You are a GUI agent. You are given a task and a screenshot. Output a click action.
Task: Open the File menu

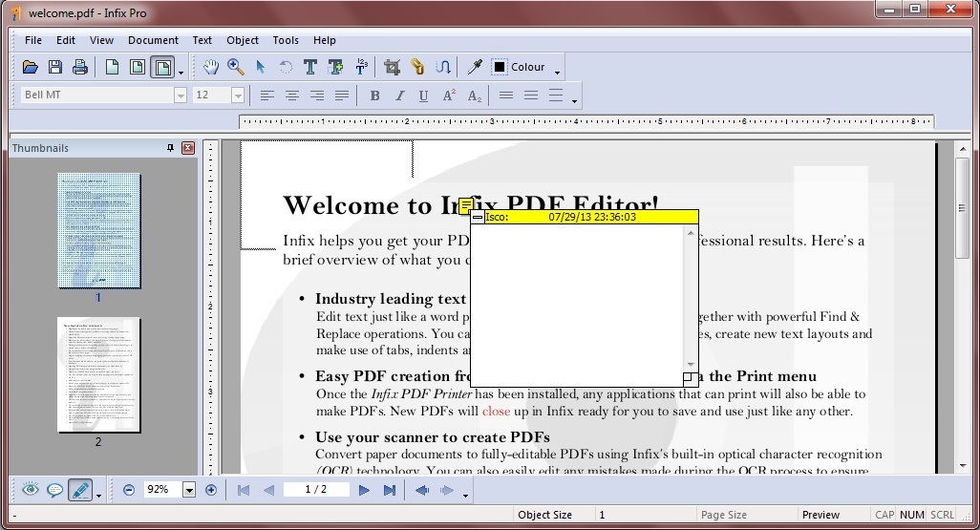33,40
